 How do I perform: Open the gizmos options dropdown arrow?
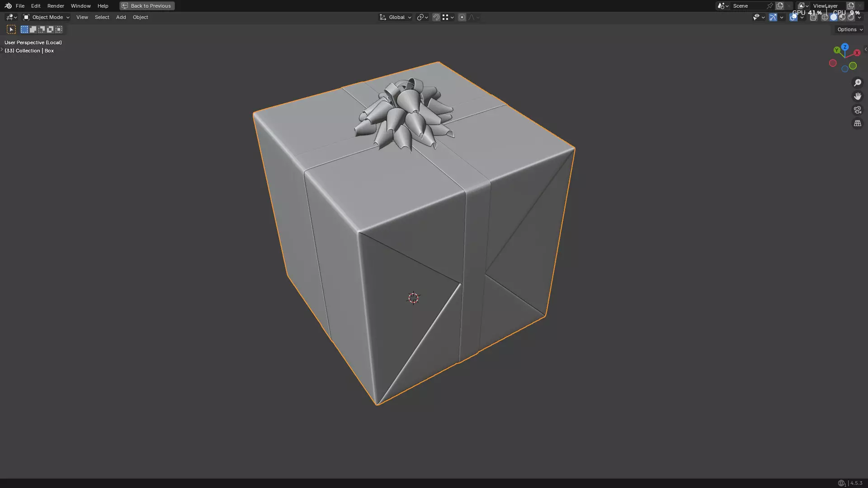point(782,17)
